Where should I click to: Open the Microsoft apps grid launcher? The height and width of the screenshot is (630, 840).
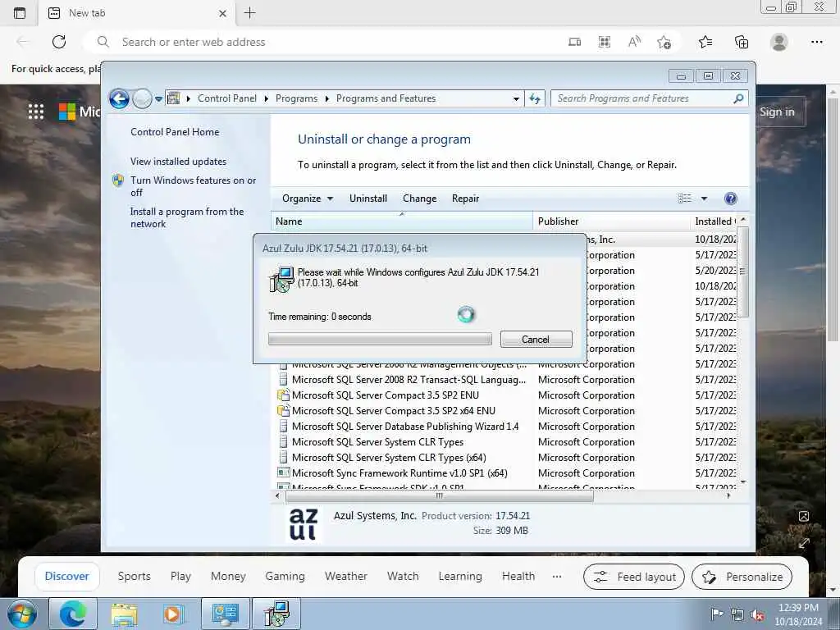coord(36,112)
